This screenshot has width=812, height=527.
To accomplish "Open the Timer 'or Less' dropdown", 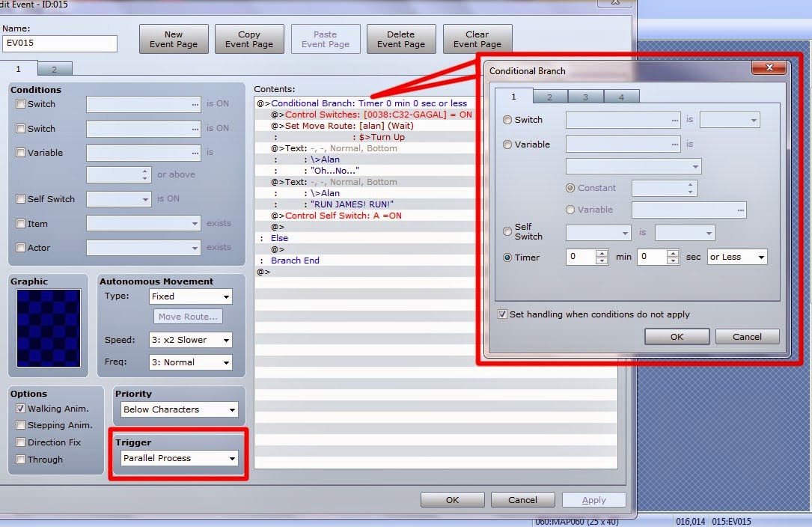I will (x=737, y=257).
